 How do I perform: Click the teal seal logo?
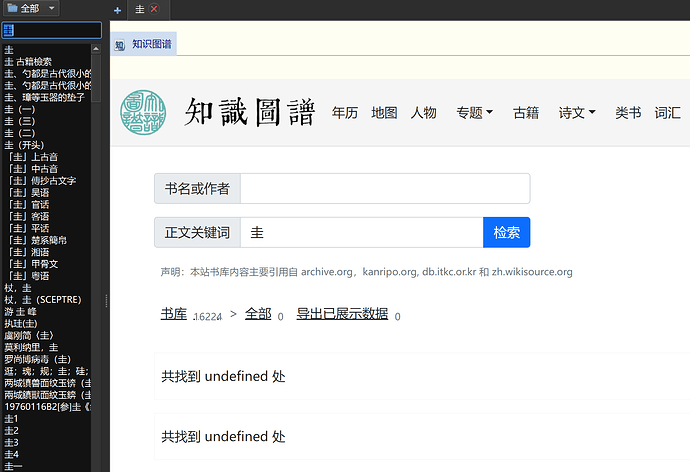click(x=143, y=112)
